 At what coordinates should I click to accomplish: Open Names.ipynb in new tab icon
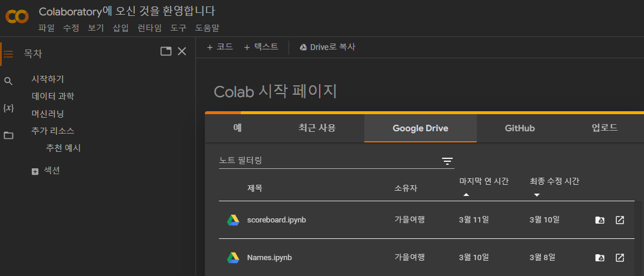tap(620, 258)
